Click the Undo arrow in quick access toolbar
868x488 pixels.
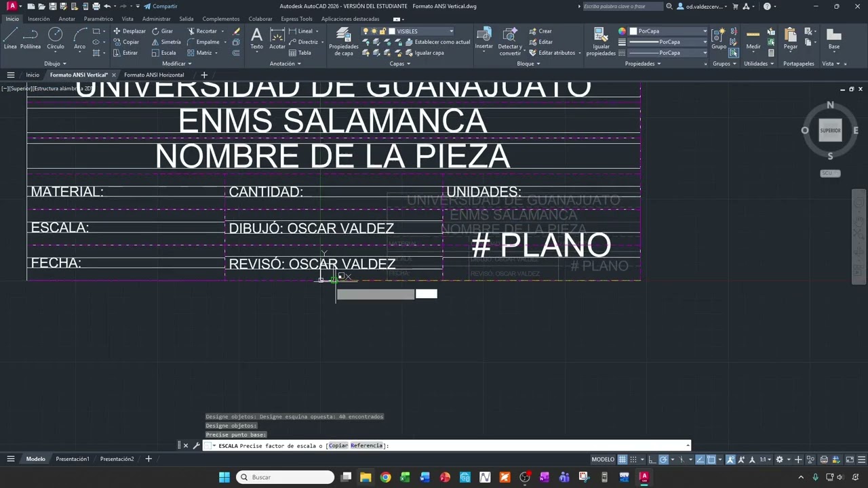(107, 6)
